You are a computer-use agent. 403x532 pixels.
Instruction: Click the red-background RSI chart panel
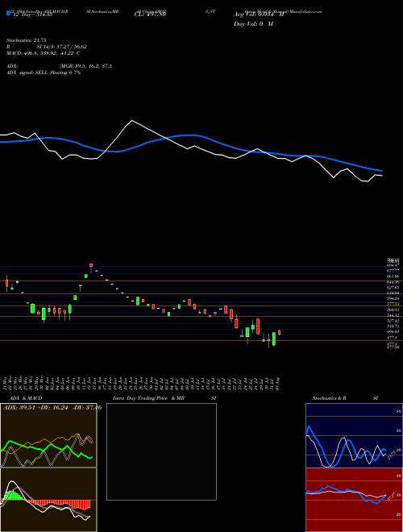[354, 500]
